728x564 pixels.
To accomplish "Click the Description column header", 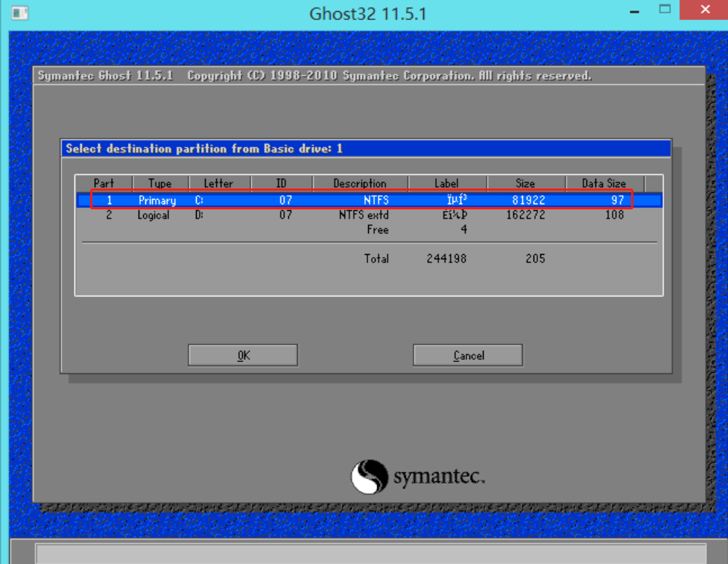I will pyautogui.click(x=361, y=183).
